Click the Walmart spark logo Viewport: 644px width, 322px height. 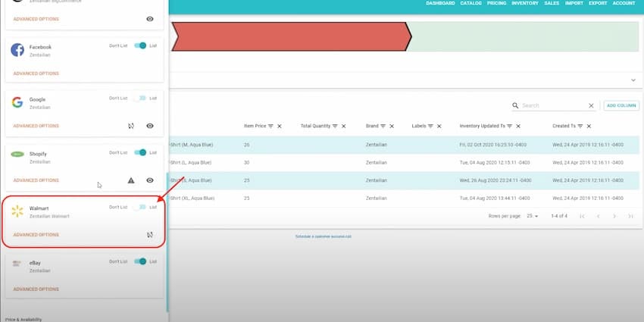pos(17,211)
